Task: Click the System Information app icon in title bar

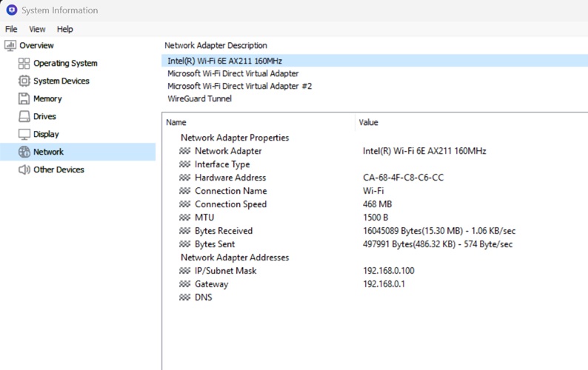Action: tap(11, 10)
